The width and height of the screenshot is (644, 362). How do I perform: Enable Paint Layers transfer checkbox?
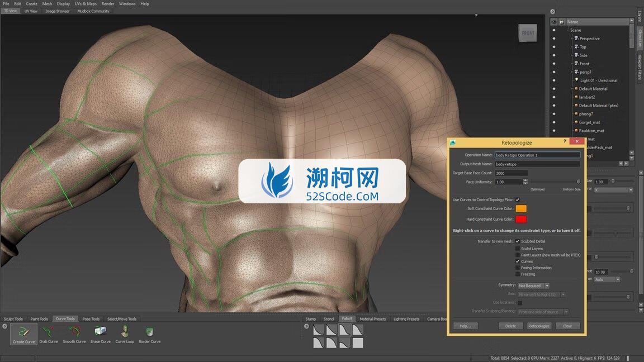click(518, 255)
